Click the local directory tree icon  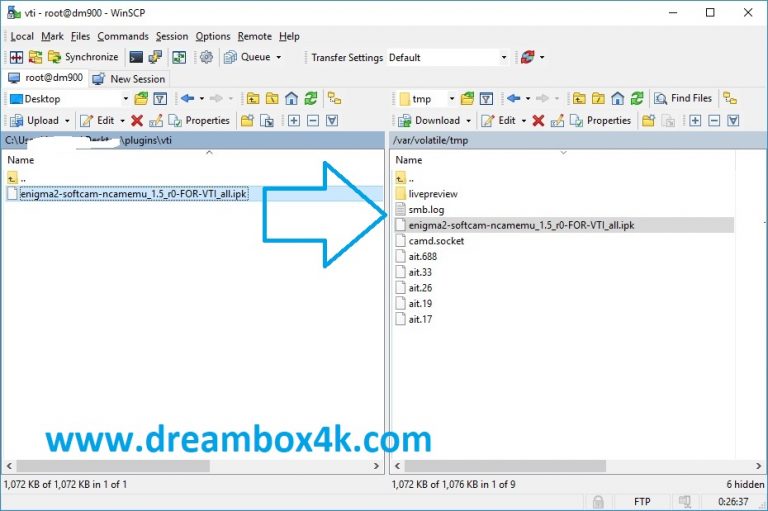[x=335, y=99]
